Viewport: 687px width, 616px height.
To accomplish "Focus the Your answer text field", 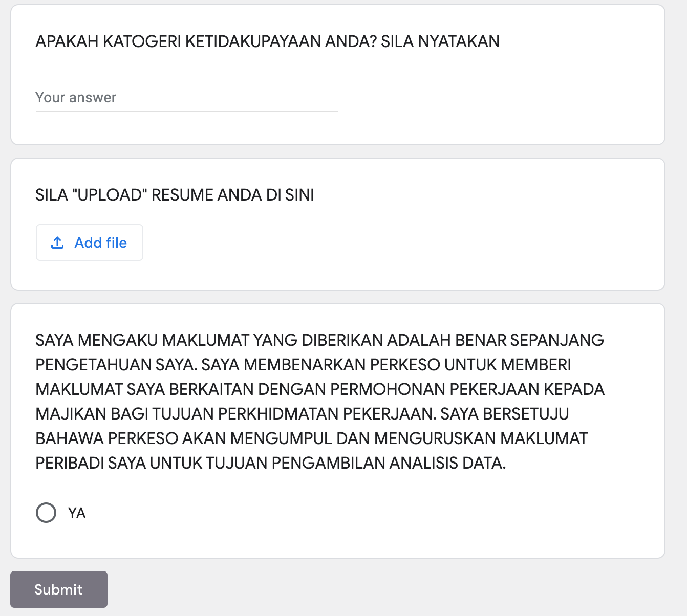I will 186,98.
